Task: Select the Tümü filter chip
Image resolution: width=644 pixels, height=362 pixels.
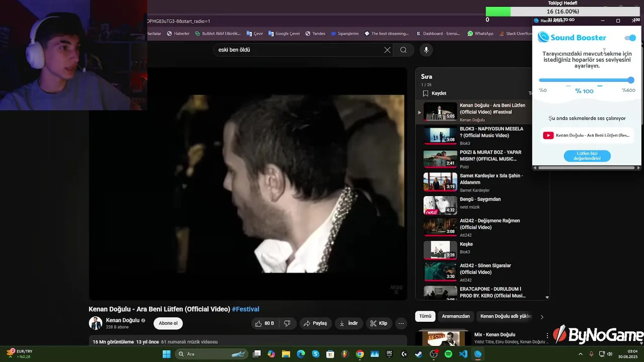Action: [425, 316]
